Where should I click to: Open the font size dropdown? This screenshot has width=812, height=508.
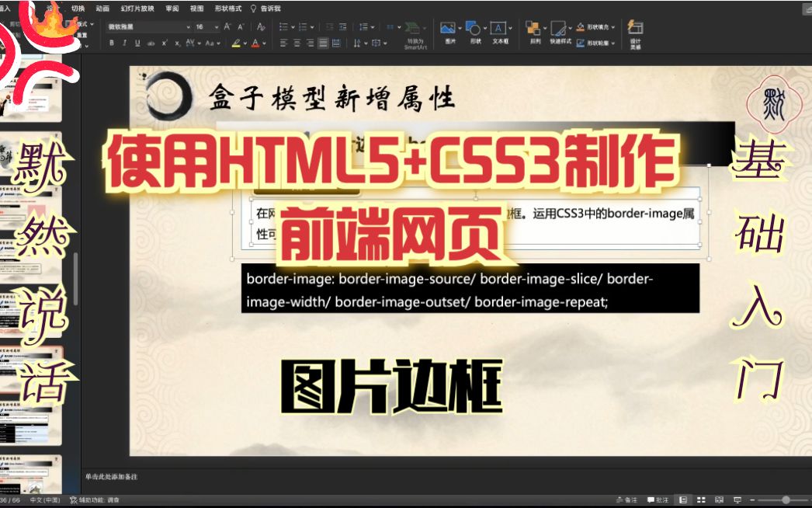point(214,26)
